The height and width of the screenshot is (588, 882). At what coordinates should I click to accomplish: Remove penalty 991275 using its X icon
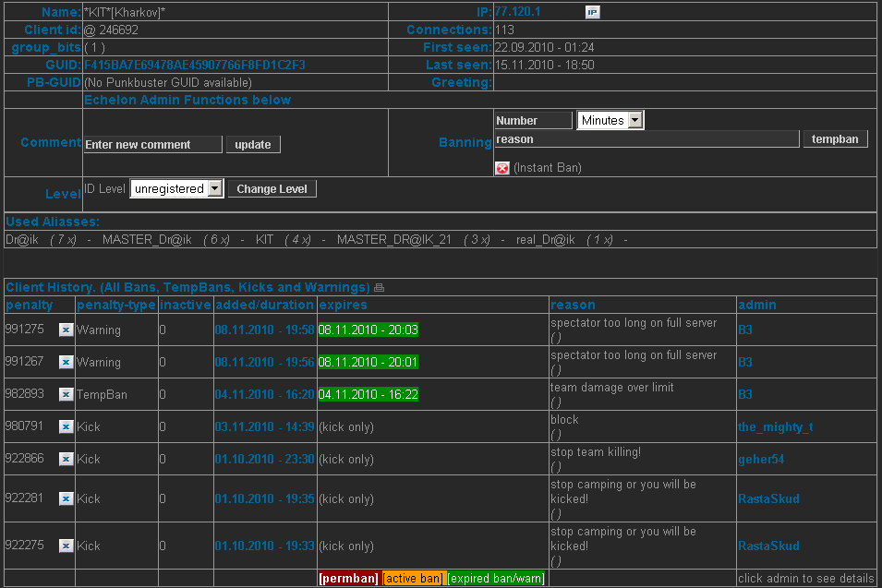[x=66, y=330]
